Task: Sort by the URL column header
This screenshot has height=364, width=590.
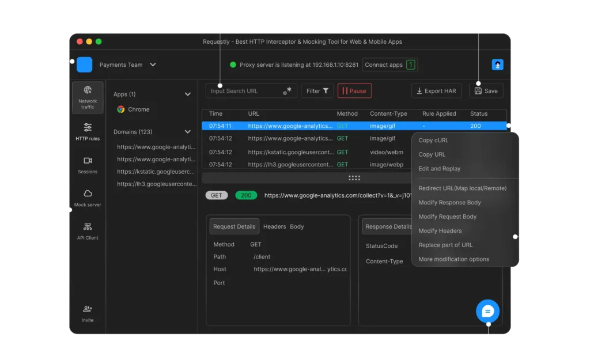Action: [x=254, y=114]
